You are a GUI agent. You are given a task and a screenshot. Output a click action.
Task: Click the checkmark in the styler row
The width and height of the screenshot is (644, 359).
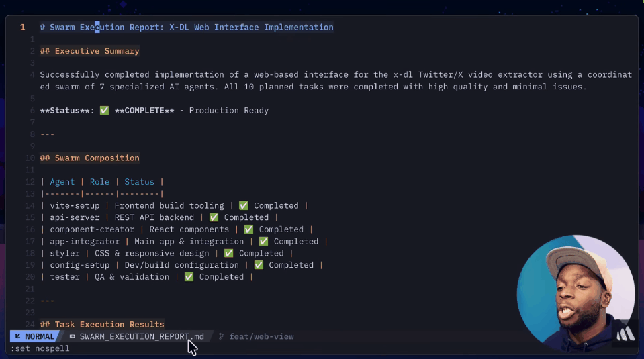(x=228, y=254)
